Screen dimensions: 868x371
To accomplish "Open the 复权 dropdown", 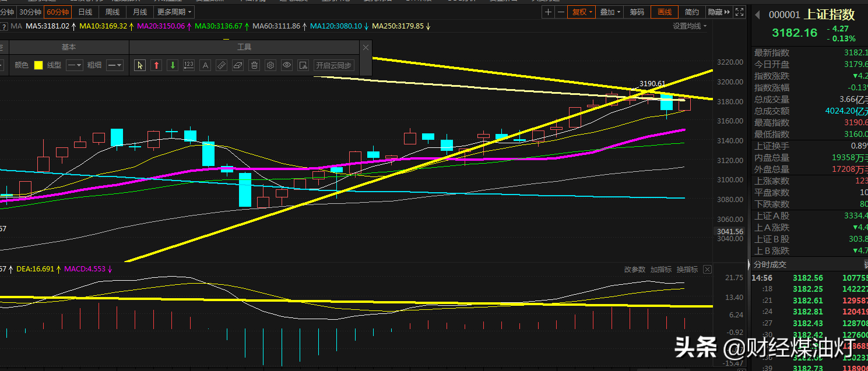I will (x=582, y=12).
